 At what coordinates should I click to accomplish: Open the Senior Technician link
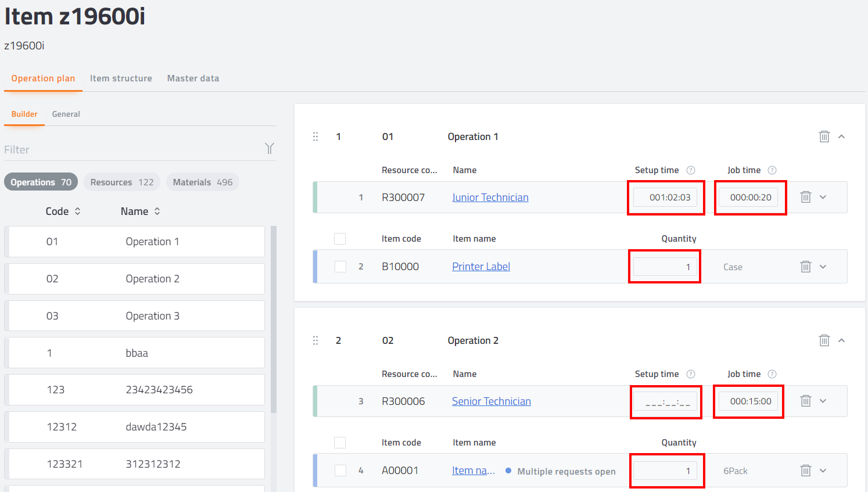click(x=492, y=401)
